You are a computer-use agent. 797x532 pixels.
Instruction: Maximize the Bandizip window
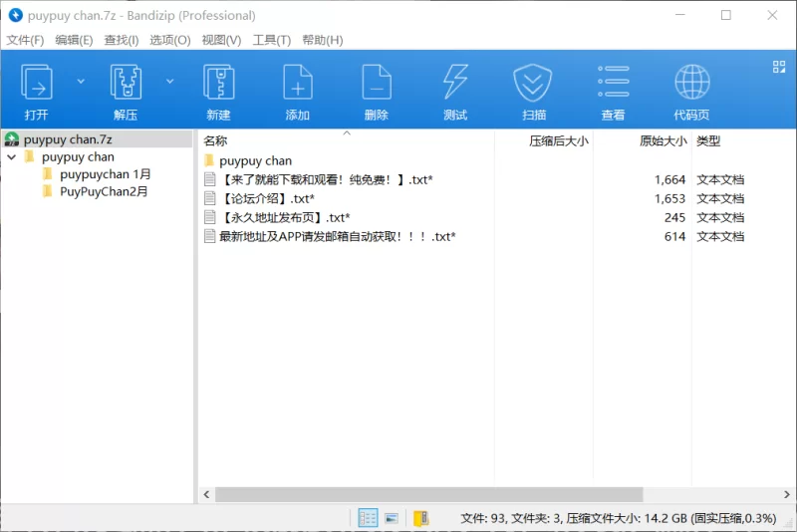[726, 15]
